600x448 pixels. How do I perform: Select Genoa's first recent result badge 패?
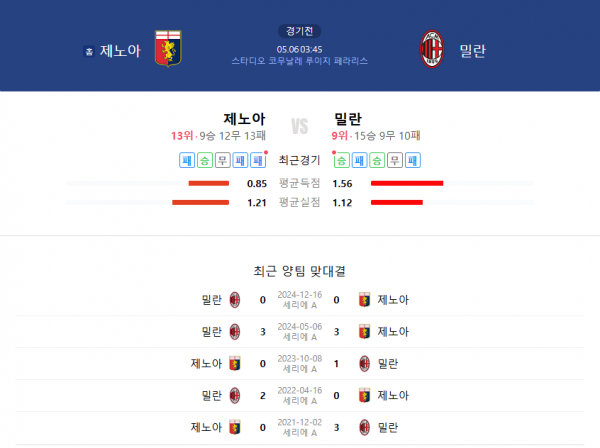click(x=187, y=160)
